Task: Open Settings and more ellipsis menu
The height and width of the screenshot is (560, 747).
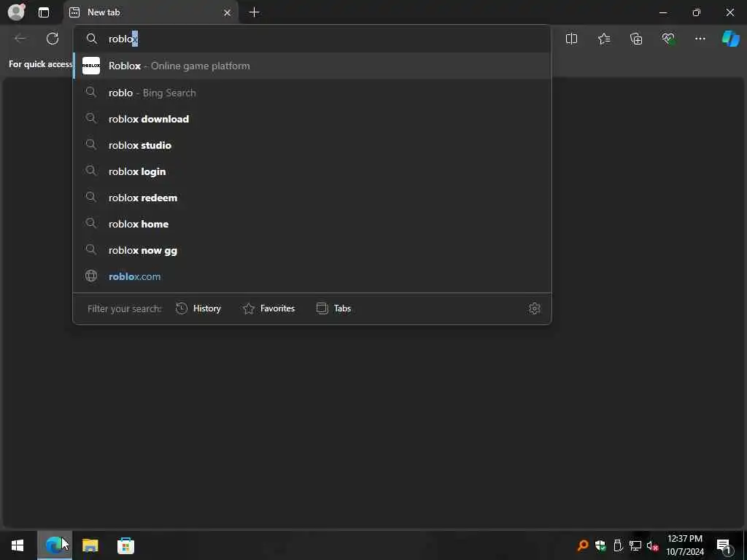Action: pos(700,39)
